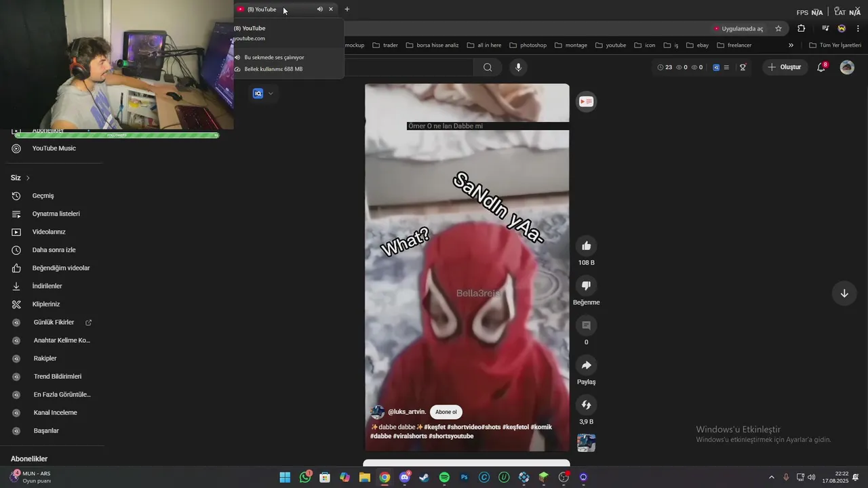Click the Oluştur create button
868x488 pixels.
click(x=785, y=67)
